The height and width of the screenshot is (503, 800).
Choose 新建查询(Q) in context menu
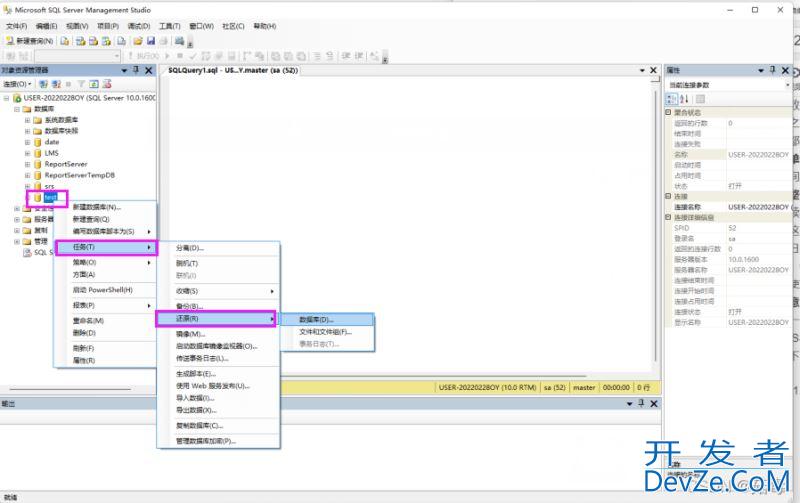(106, 219)
